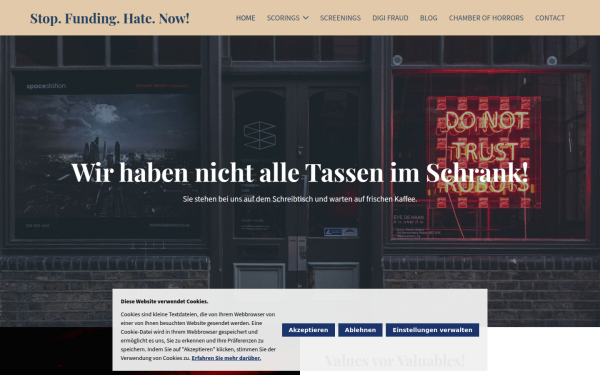Screen dimensions: 600x375
Task: Go to the HOME menu item
Action: click(245, 18)
